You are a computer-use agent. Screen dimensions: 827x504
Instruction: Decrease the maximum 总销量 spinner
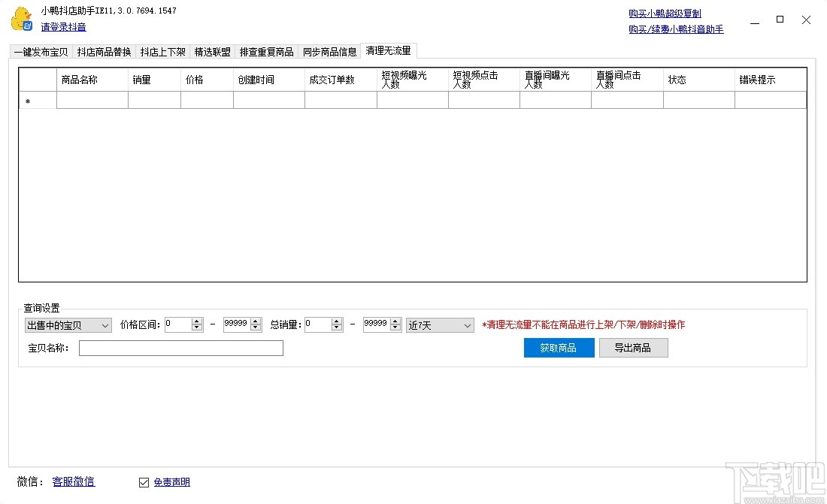pos(395,328)
